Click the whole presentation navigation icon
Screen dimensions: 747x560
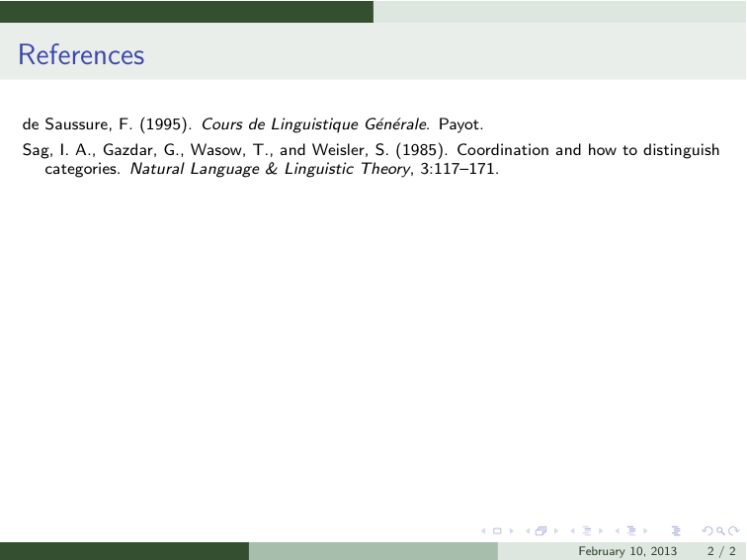click(x=676, y=530)
